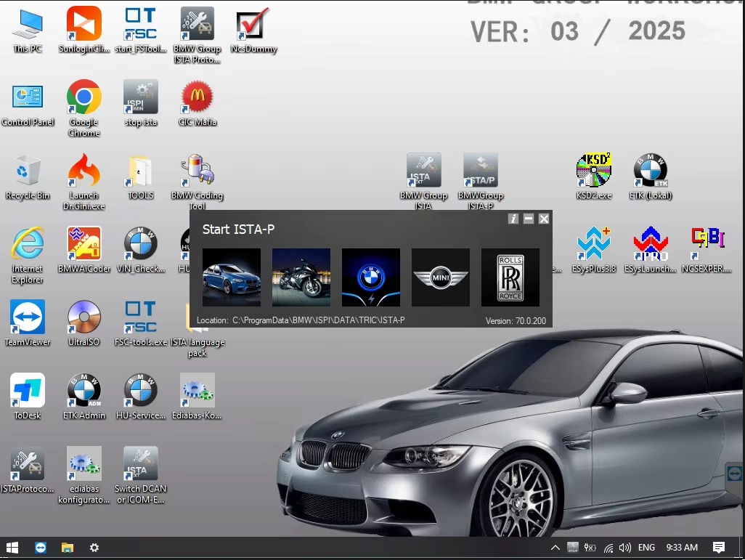Screen dimensions: 745x560
Task: Launch KSD2.exe shortcut
Action: [x=593, y=176]
